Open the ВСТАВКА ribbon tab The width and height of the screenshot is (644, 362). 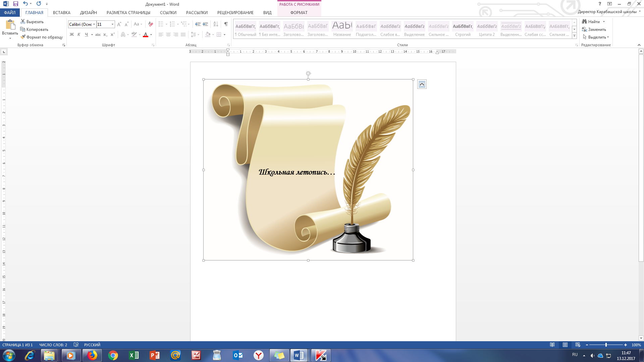61,13
